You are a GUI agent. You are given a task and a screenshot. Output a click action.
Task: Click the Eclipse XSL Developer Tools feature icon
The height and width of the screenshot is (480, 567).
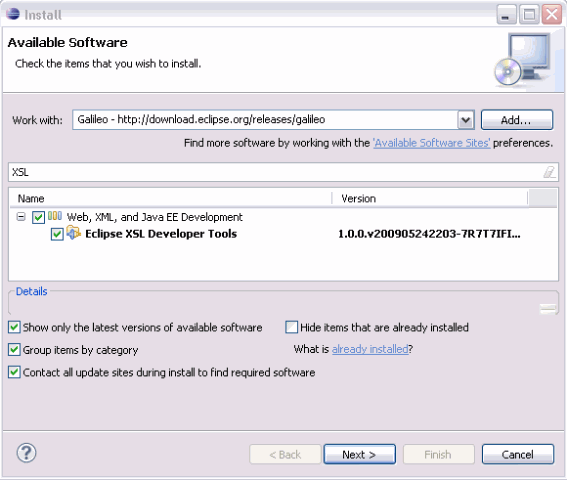(74, 233)
